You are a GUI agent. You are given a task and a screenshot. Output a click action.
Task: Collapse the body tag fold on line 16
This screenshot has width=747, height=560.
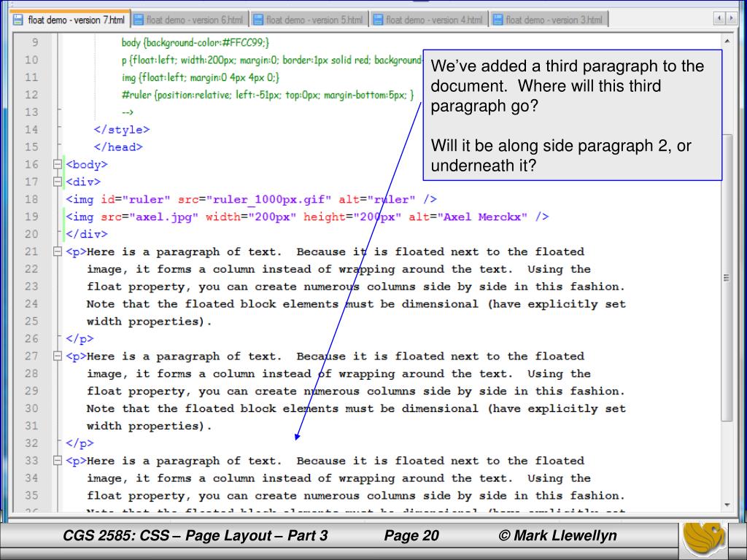(x=58, y=164)
